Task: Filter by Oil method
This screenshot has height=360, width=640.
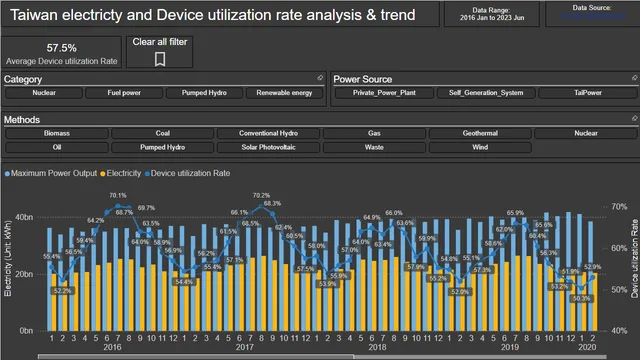Action: click(57, 147)
